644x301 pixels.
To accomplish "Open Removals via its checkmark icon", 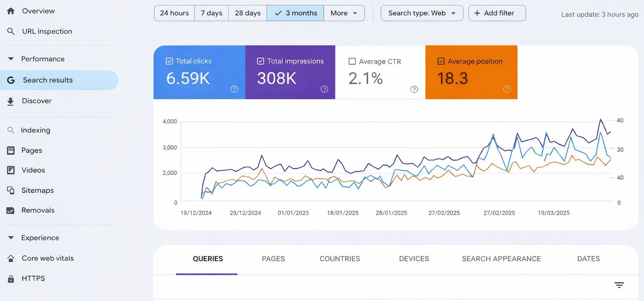I will tap(10, 210).
